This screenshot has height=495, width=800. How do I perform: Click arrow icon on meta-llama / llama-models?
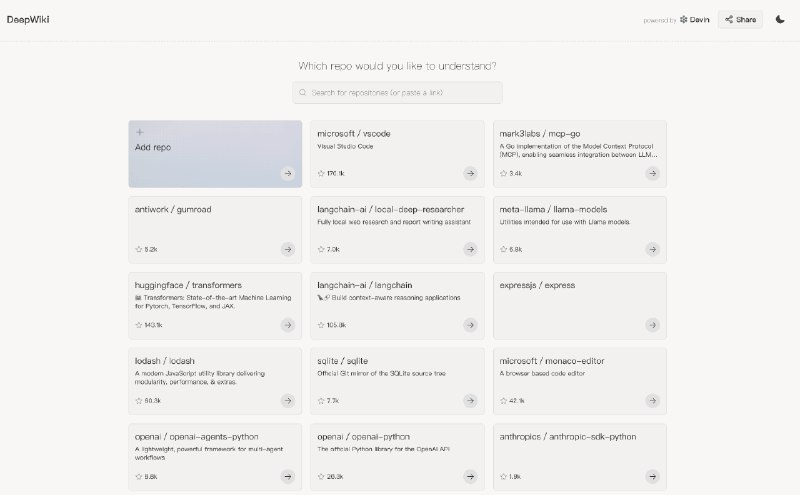pyautogui.click(x=652, y=249)
